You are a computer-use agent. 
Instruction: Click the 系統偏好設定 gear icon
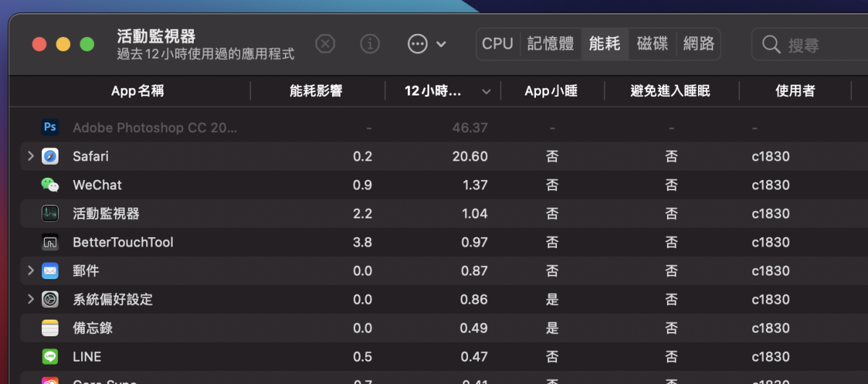[x=50, y=299]
